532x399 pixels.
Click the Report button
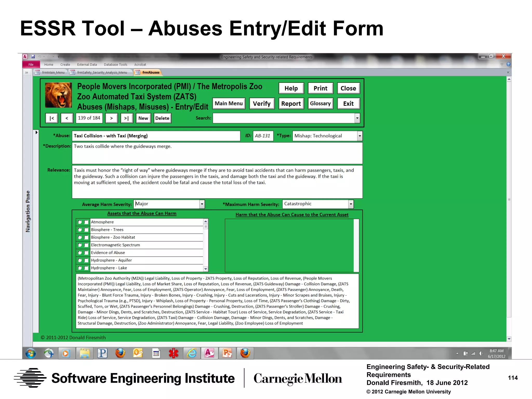coord(291,104)
